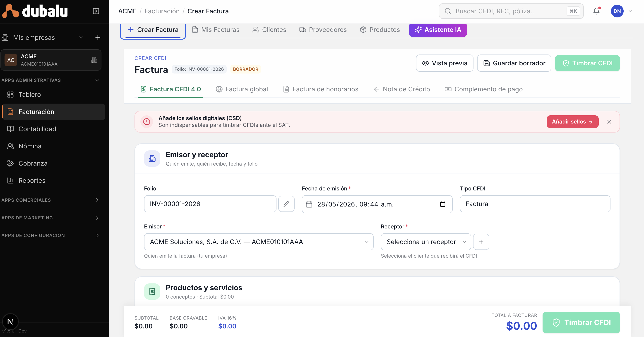This screenshot has height=337, width=644.
Task: Open Reportes in the sidebar
Action: 53,180
